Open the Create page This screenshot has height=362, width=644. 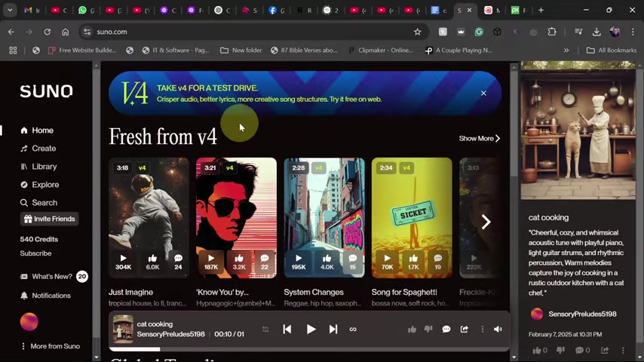(38, 149)
